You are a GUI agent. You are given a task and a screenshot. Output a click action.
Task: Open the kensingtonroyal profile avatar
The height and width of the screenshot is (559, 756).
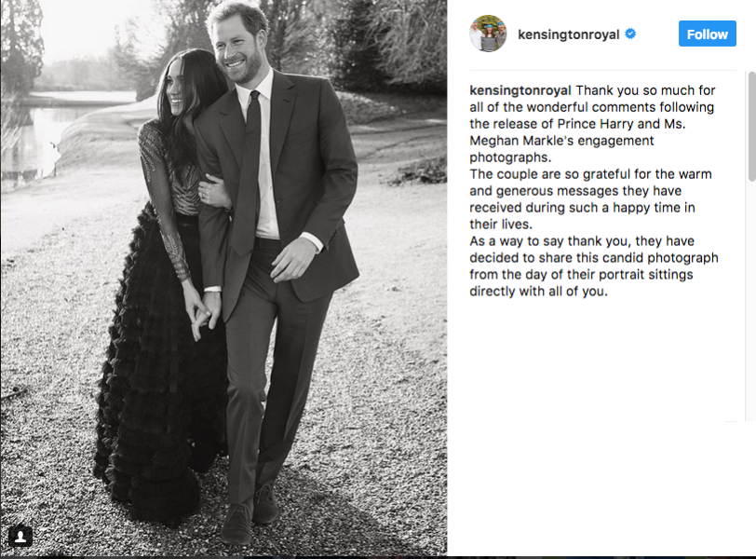point(489,34)
